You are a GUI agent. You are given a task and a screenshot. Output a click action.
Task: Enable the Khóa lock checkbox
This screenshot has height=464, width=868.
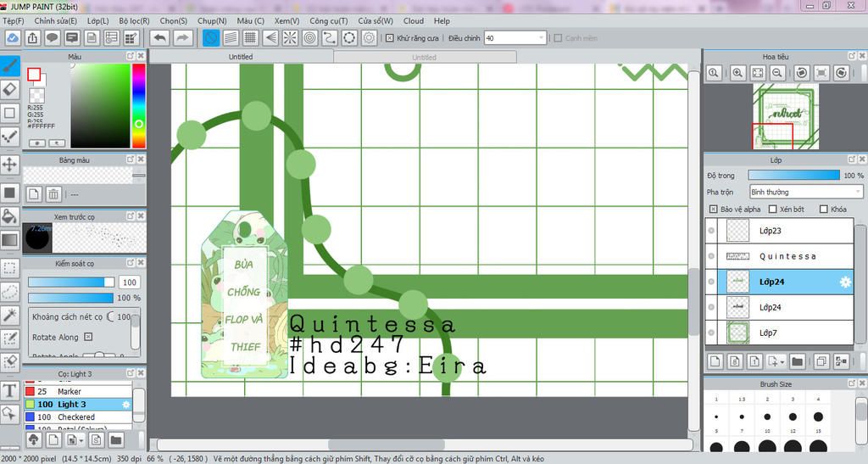(x=824, y=210)
